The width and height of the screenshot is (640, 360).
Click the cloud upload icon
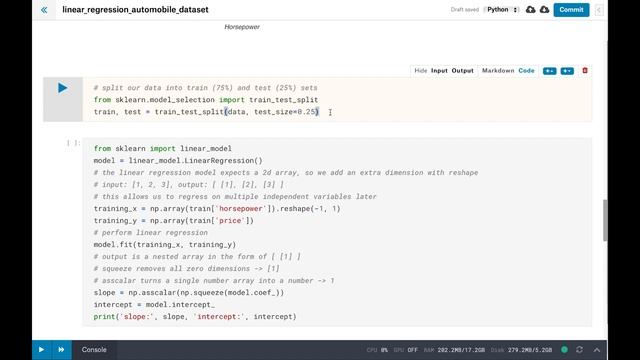click(530, 9)
